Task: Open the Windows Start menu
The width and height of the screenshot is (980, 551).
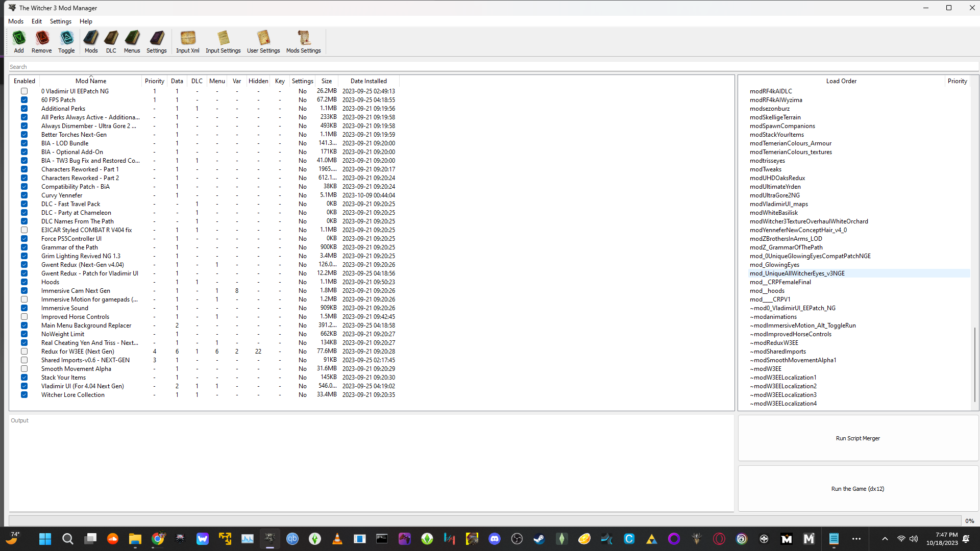Action: (x=45, y=539)
